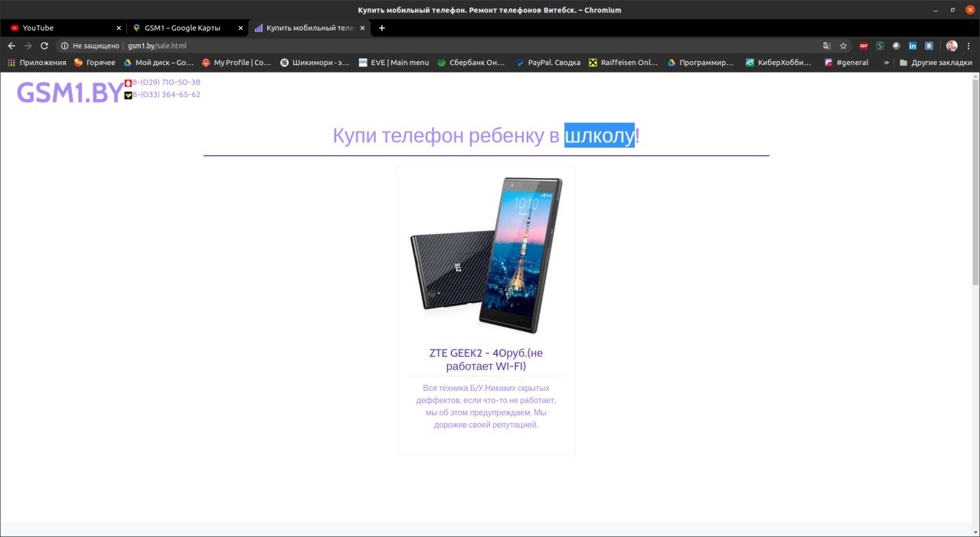The width and height of the screenshot is (980, 537).
Task: Click the gray sphere extension icon
Action: [897, 46]
